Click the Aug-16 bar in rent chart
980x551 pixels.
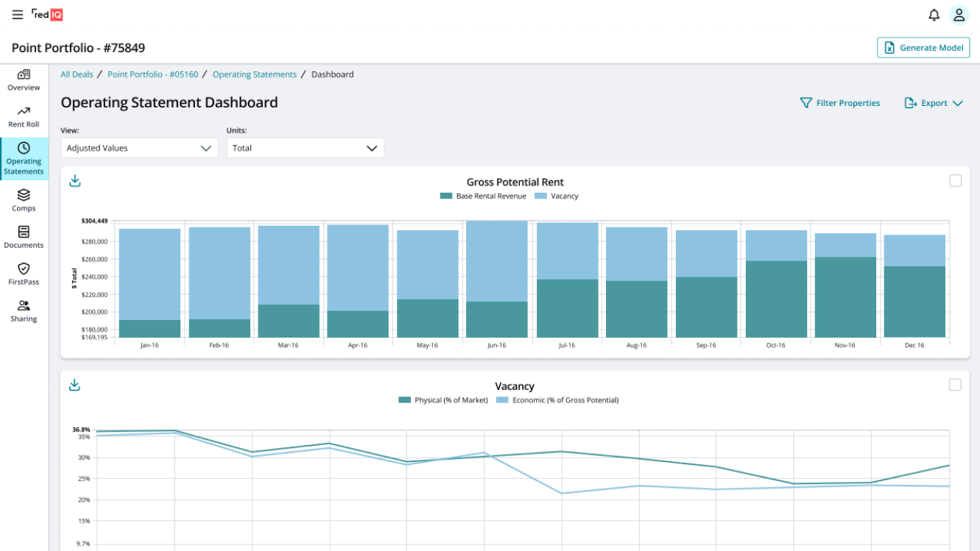636,282
